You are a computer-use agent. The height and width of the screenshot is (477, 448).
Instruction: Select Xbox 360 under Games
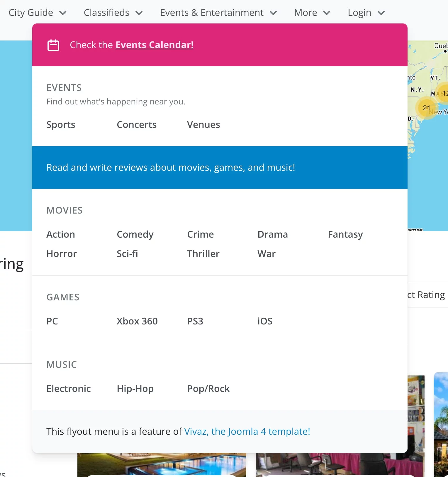coord(137,321)
